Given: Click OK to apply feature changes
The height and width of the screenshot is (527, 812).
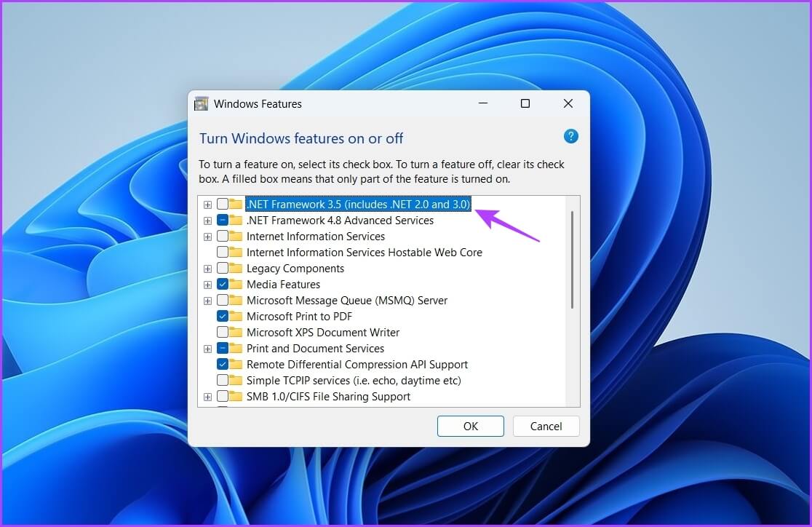Looking at the screenshot, I should point(470,426).
